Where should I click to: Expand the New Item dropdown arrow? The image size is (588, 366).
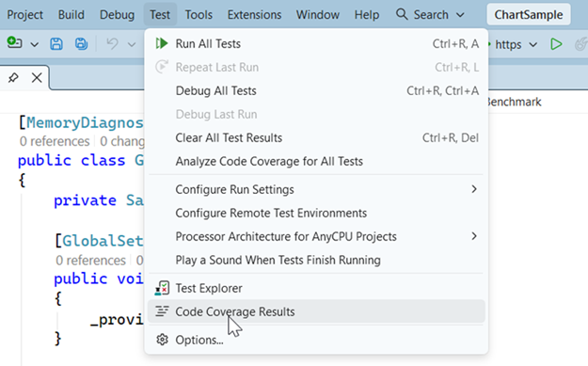(34, 44)
